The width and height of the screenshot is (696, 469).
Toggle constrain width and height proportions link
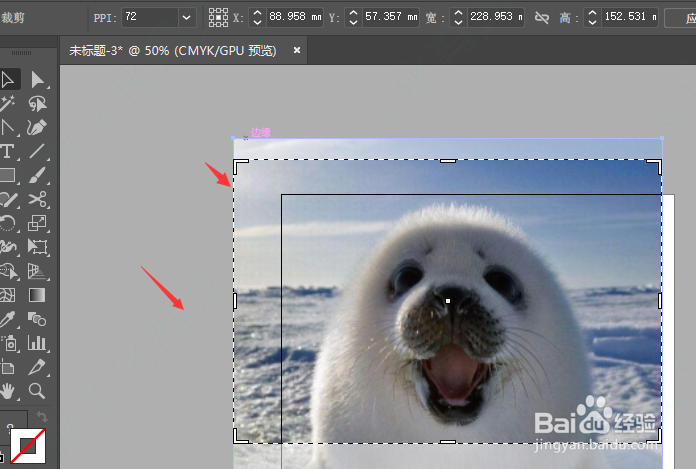click(x=542, y=18)
